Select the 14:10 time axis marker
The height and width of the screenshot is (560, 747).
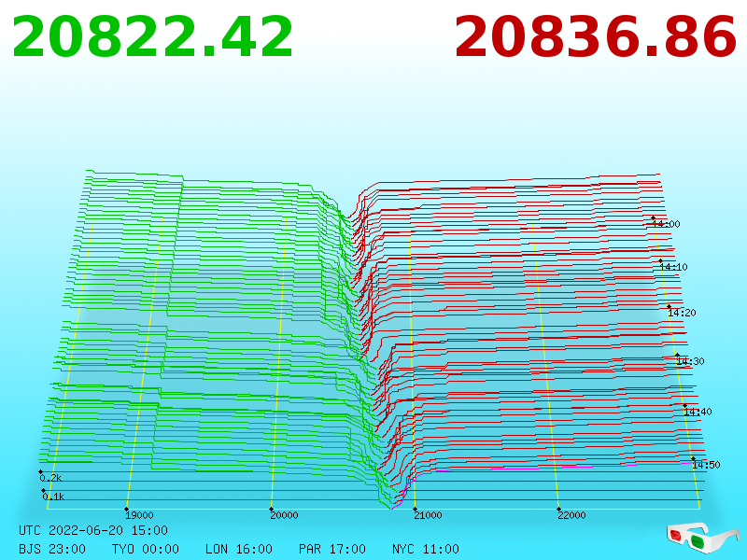[x=673, y=267]
